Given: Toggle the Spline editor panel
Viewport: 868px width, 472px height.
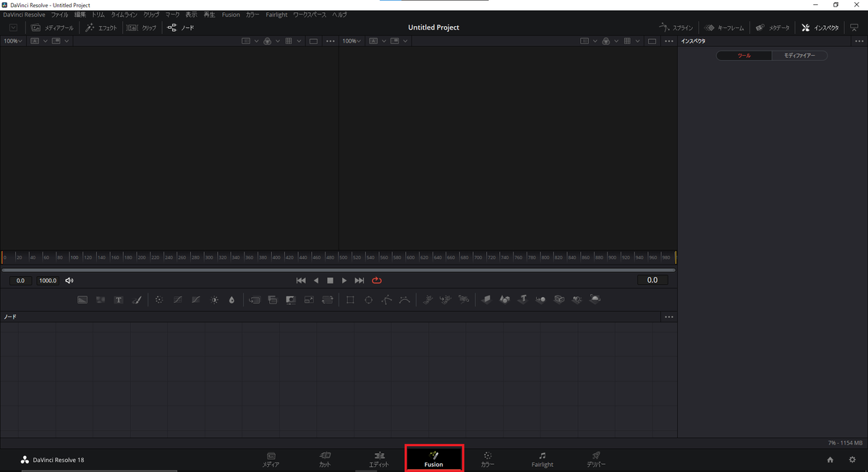Looking at the screenshot, I should [676, 27].
